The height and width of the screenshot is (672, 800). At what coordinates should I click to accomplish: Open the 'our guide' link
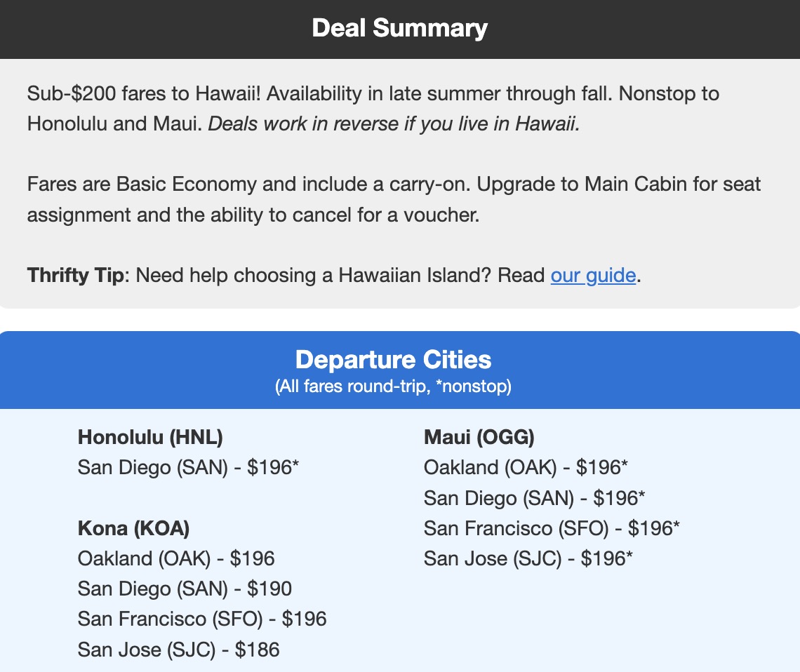593,275
